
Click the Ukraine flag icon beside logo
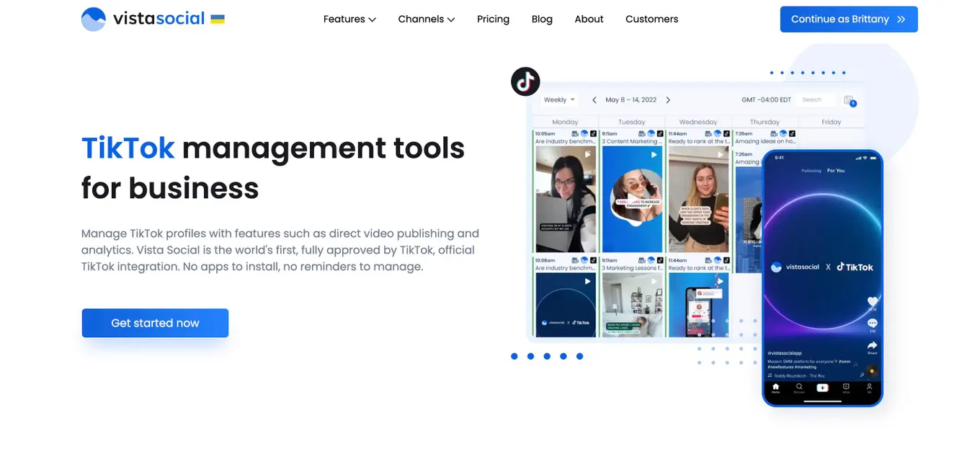click(218, 19)
